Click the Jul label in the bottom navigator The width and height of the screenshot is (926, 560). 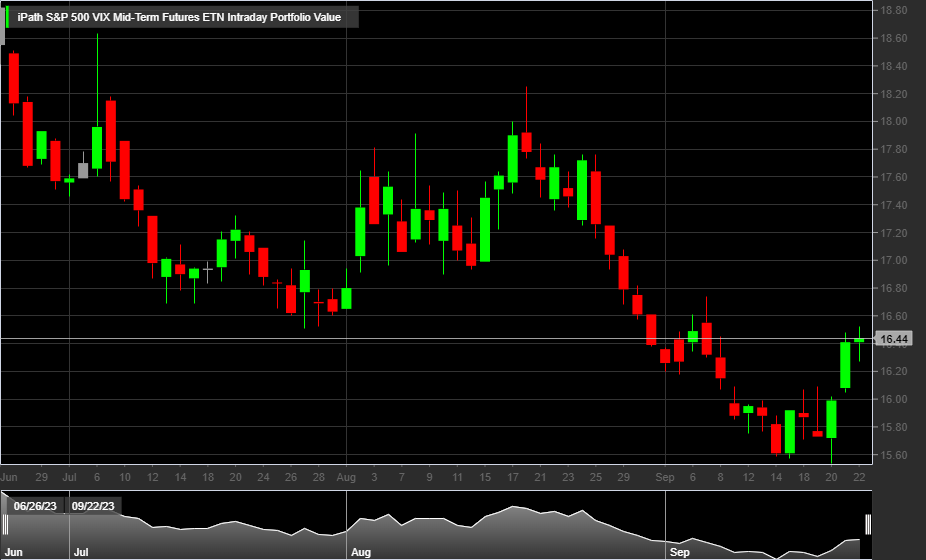(81, 552)
